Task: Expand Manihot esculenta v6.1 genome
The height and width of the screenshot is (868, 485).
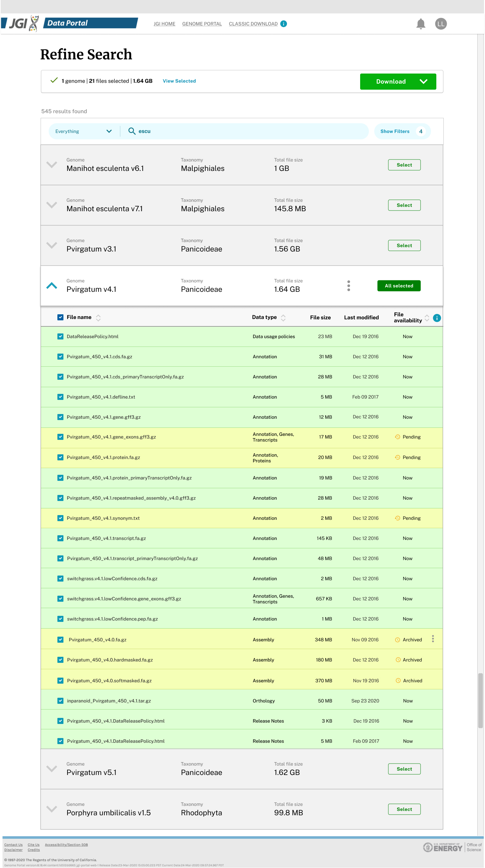Action: [52, 165]
